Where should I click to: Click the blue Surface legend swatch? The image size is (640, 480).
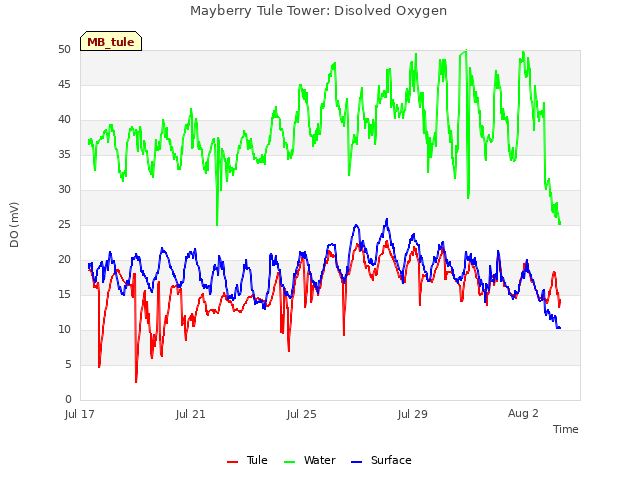(356, 462)
